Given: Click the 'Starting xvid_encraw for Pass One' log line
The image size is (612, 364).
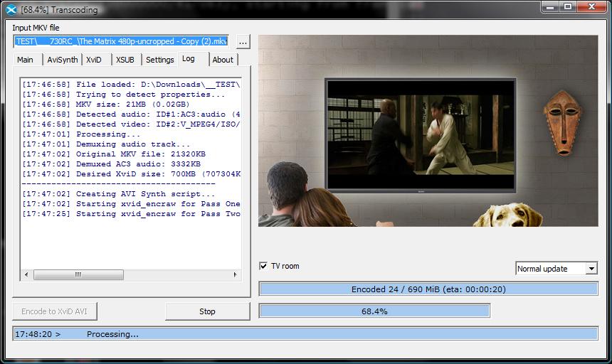Looking at the screenshot, I should pyautogui.click(x=131, y=204).
